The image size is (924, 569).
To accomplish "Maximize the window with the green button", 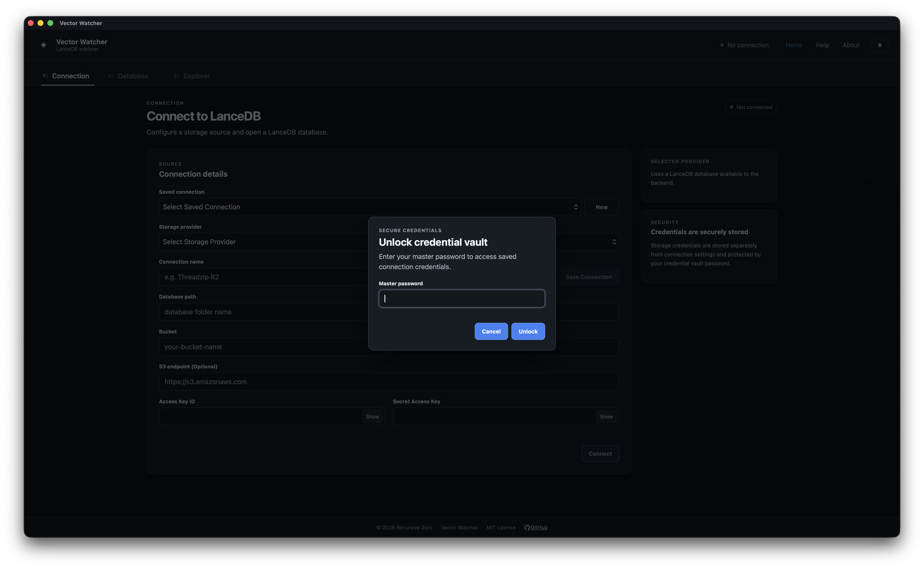I will 51,23.
